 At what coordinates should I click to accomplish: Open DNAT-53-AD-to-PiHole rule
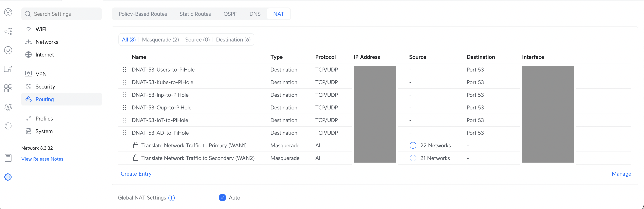tap(160, 133)
